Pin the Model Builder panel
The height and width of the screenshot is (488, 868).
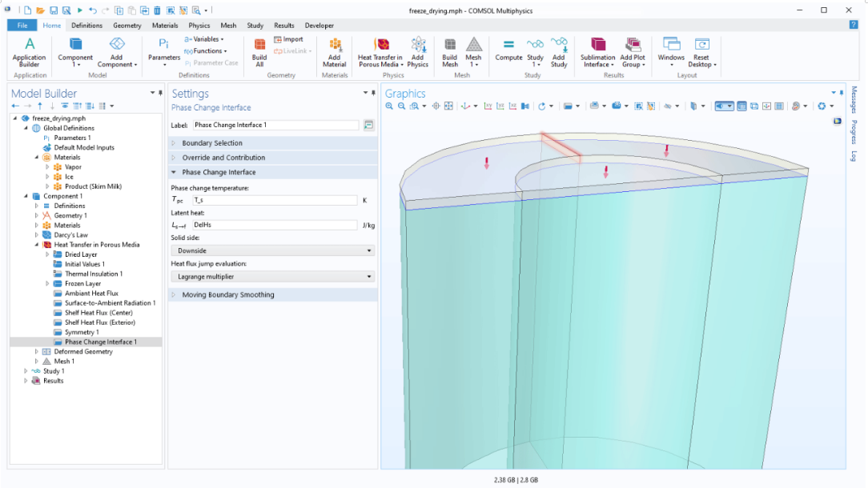pos(160,93)
